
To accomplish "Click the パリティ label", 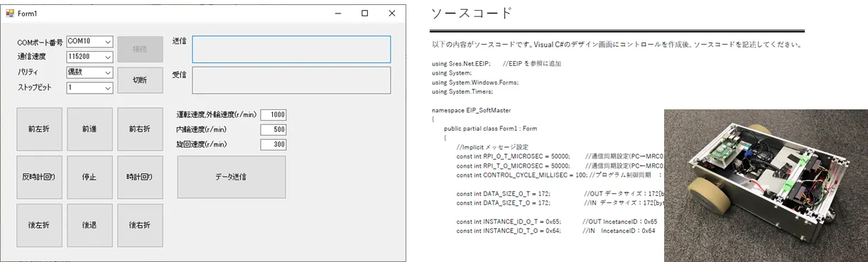I will click(28, 72).
